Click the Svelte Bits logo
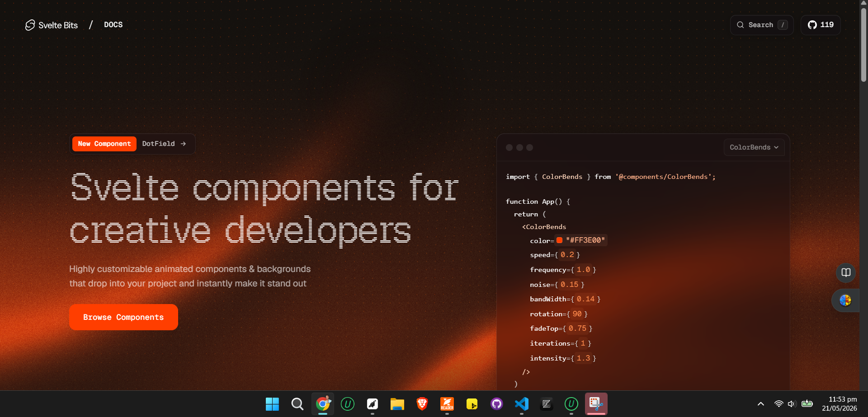 (x=52, y=25)
